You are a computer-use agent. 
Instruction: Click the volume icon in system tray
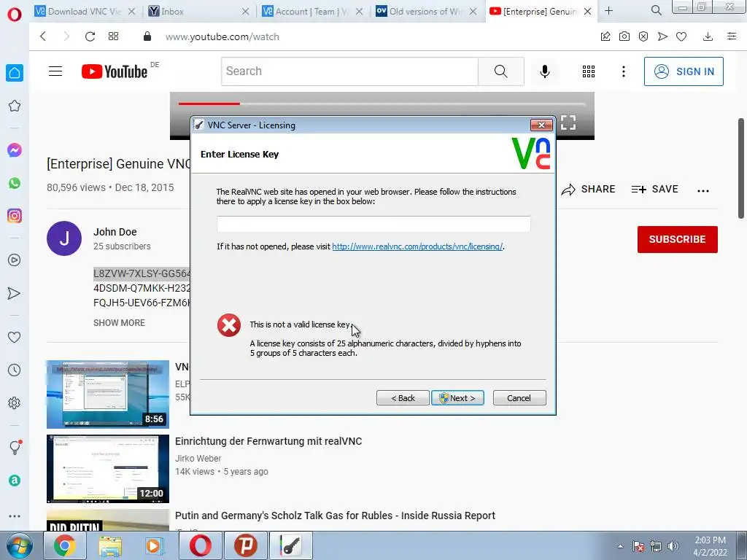click(673, 546)
